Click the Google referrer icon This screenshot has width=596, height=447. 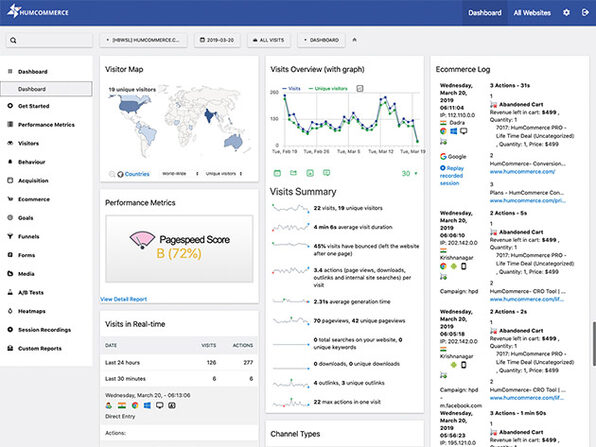(443, 156)
